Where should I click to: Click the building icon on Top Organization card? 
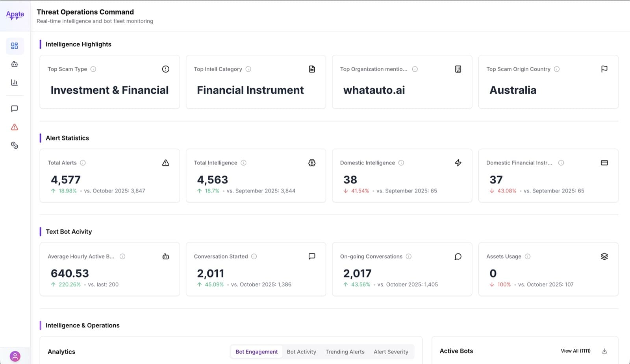pos(458,69)
